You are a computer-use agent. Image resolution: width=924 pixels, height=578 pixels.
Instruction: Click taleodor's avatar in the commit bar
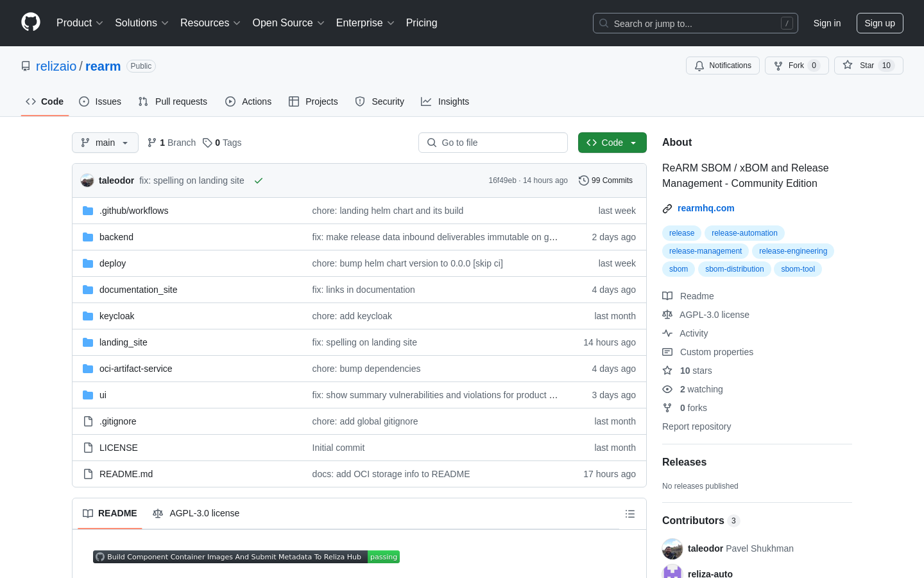click(87, 180)
